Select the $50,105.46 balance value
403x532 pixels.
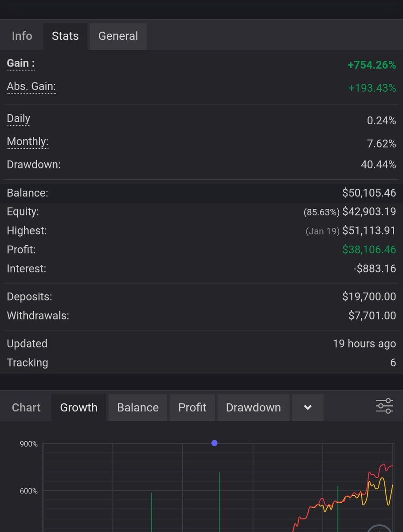[369, 193]
